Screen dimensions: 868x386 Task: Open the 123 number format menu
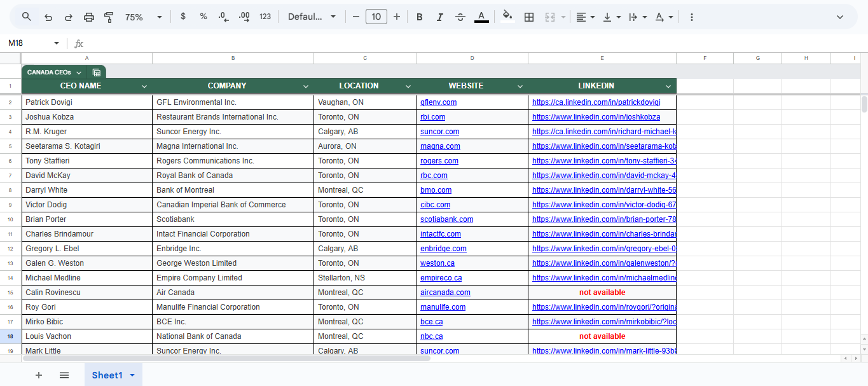(x=265, y=17)
